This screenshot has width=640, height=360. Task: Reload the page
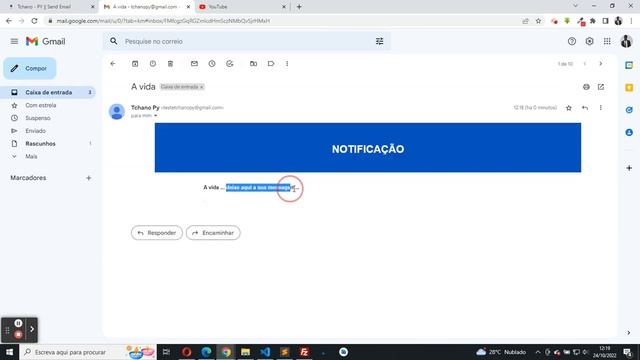click(x=34, y=21)
